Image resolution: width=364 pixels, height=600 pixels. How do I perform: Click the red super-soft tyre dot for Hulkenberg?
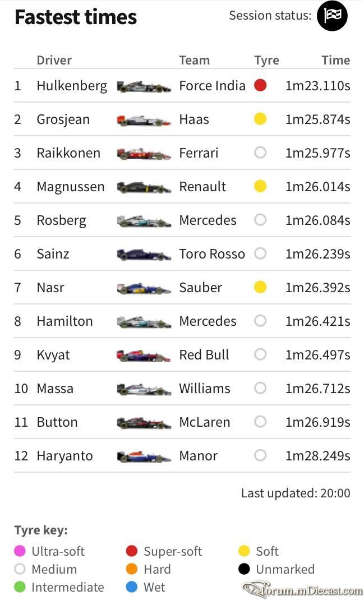(x=260, y=85)
